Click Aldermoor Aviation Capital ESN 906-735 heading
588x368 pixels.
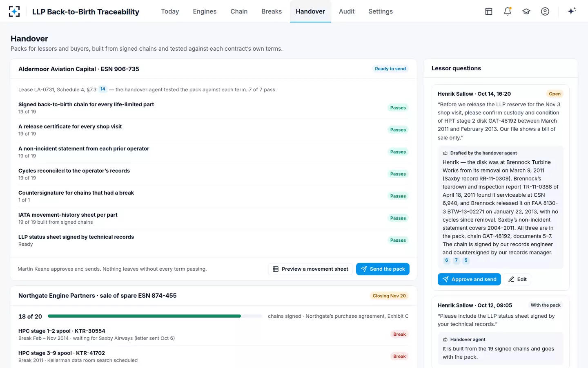[x=79, y=69]
